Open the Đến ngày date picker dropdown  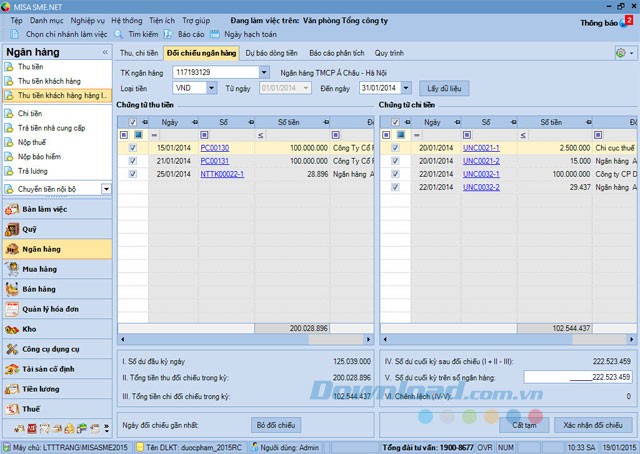point(406,88)
